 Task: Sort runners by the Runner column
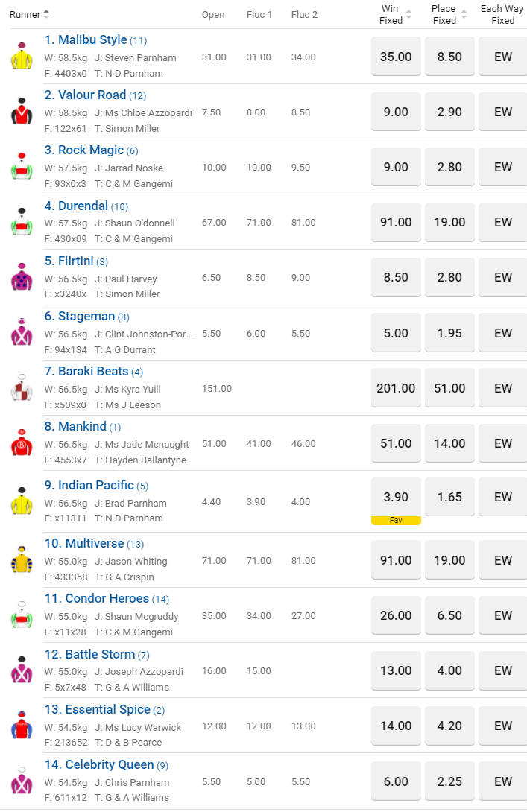pos(30,14)
